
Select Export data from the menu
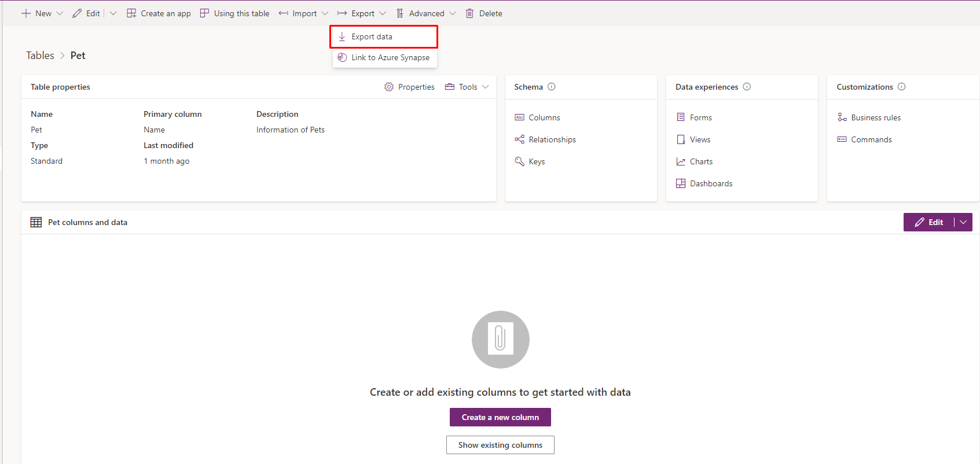tap(372, 36)
